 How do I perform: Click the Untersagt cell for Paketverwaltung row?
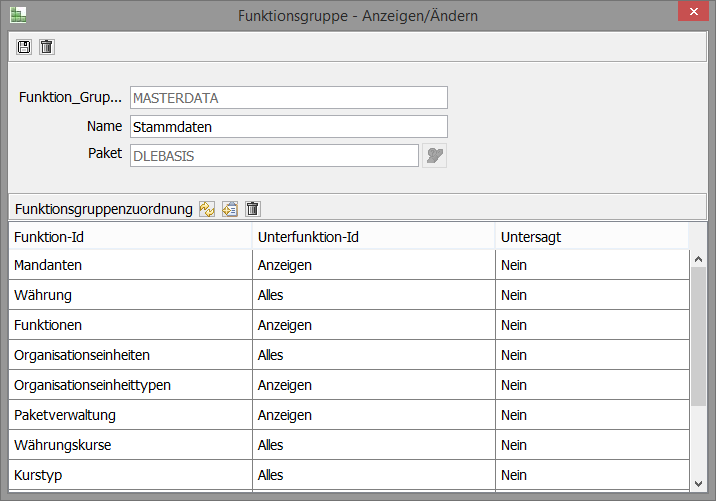coord(590,415)
